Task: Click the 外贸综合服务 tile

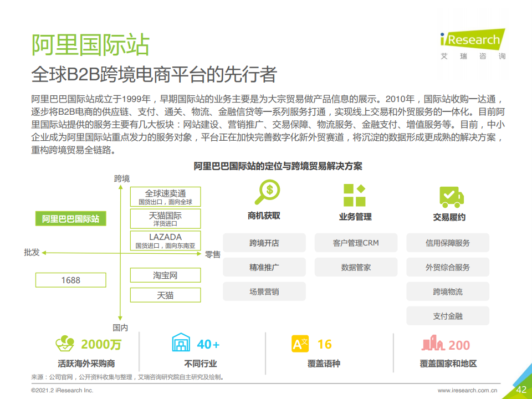Action: tap(448, 267)
